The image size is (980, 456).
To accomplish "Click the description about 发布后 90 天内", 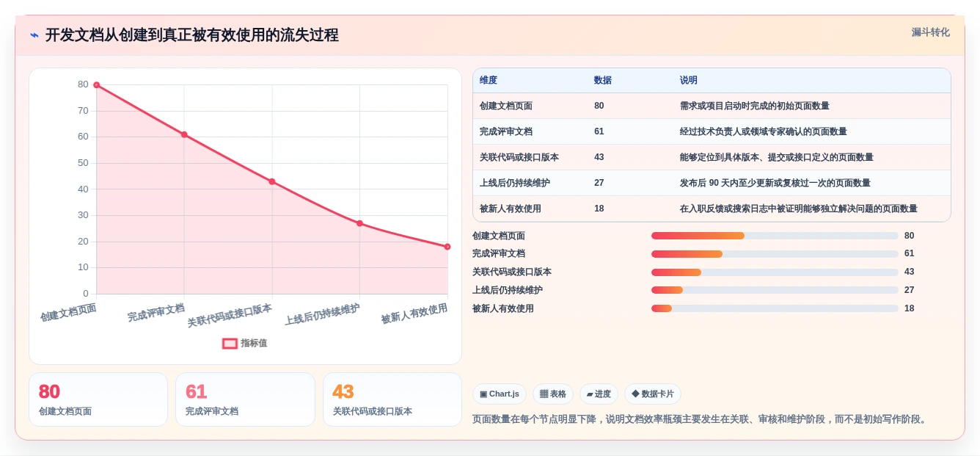I will 777,183.
